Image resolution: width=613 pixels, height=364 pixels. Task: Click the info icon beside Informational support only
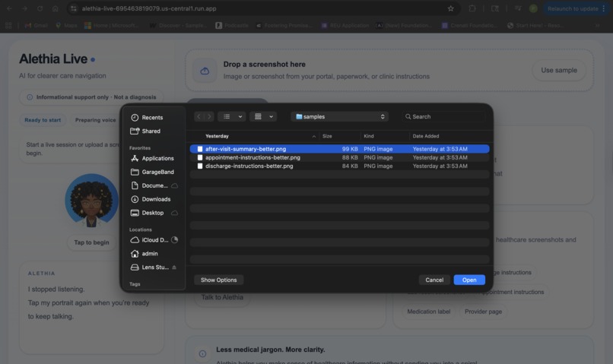[30, 97]
